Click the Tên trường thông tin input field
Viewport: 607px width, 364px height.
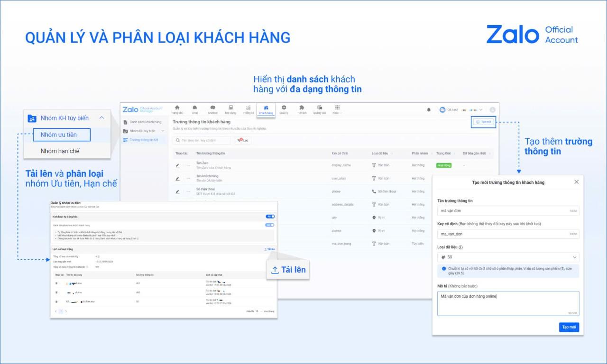coord(508,210)
